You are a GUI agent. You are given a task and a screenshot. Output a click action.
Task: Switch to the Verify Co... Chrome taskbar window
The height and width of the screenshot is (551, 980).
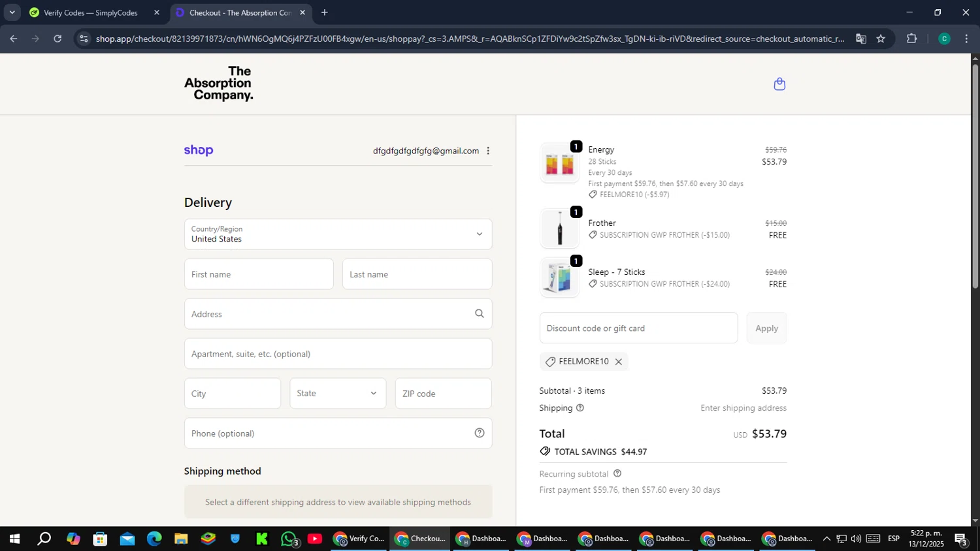[x=359, y=539]
